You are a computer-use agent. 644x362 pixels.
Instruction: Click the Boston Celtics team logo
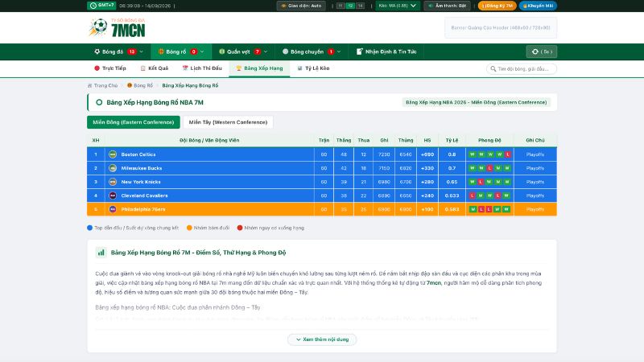(113, 154)
